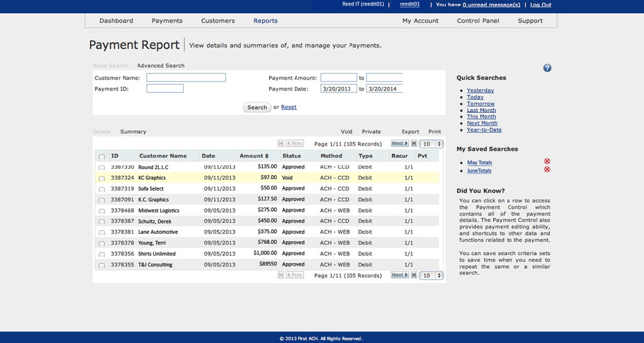644x343 pixels.
Task: Click Private above the table
Action: pyautogui.click(x=371, y=132)
